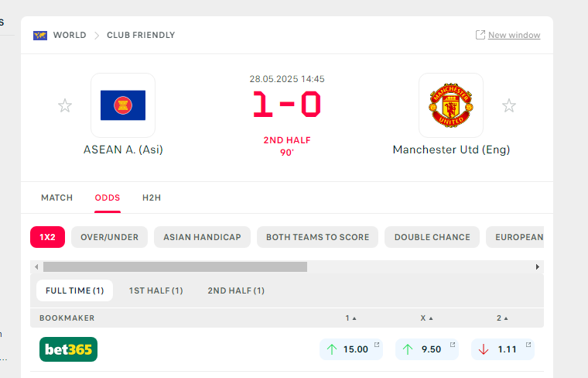Click the ASEAN flag team logo
Viewport: 588px width, 378px height.
(x=123, y=105)
